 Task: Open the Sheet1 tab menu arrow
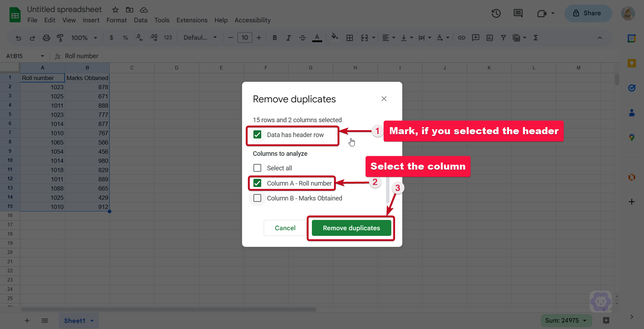[x=92, y=321]
